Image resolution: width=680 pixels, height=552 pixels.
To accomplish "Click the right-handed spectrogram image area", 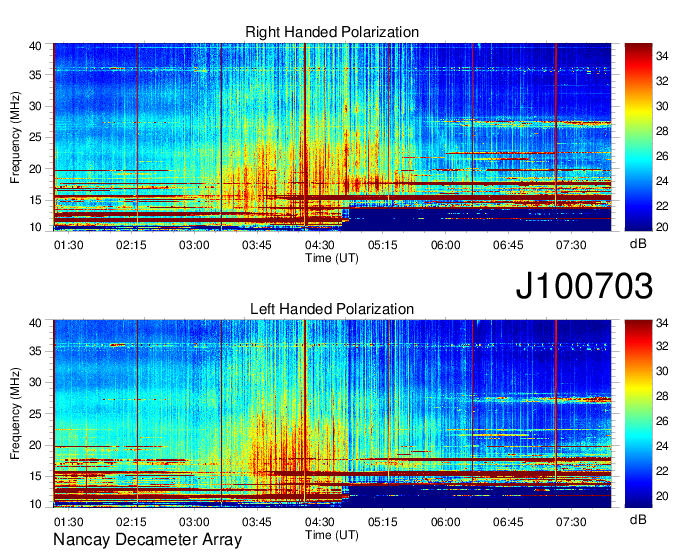I will pos(332,137).
